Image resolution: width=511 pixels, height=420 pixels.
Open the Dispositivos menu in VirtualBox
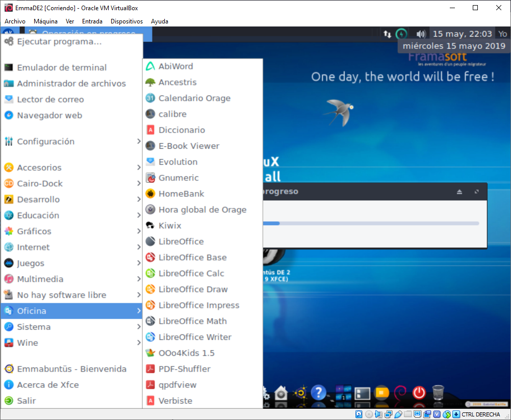tap(126, 21)
